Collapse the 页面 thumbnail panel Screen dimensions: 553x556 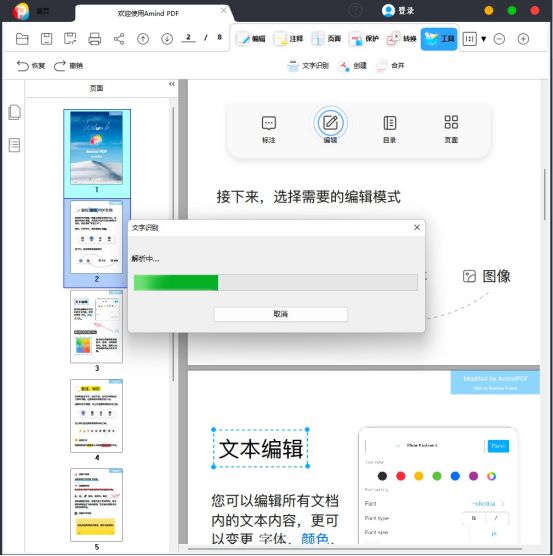tap(172, 84)
